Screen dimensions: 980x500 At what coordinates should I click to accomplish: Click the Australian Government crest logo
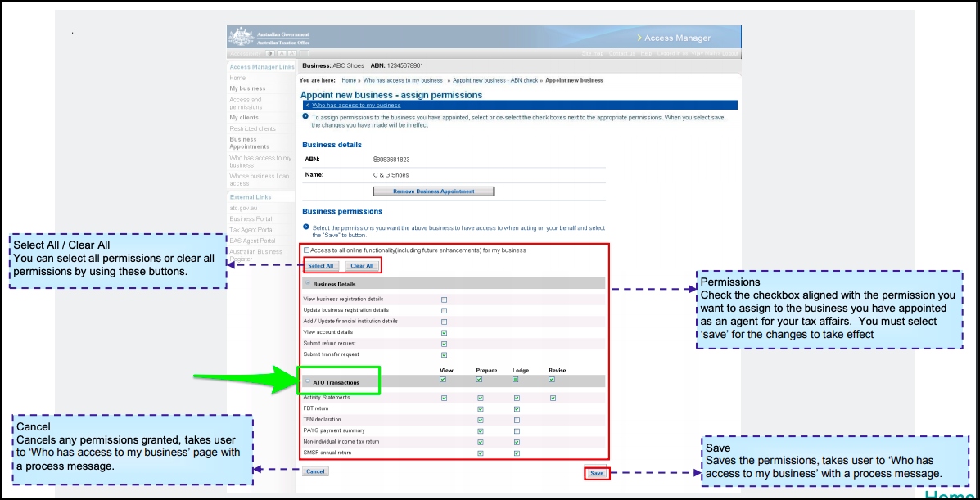click(242, 38)
